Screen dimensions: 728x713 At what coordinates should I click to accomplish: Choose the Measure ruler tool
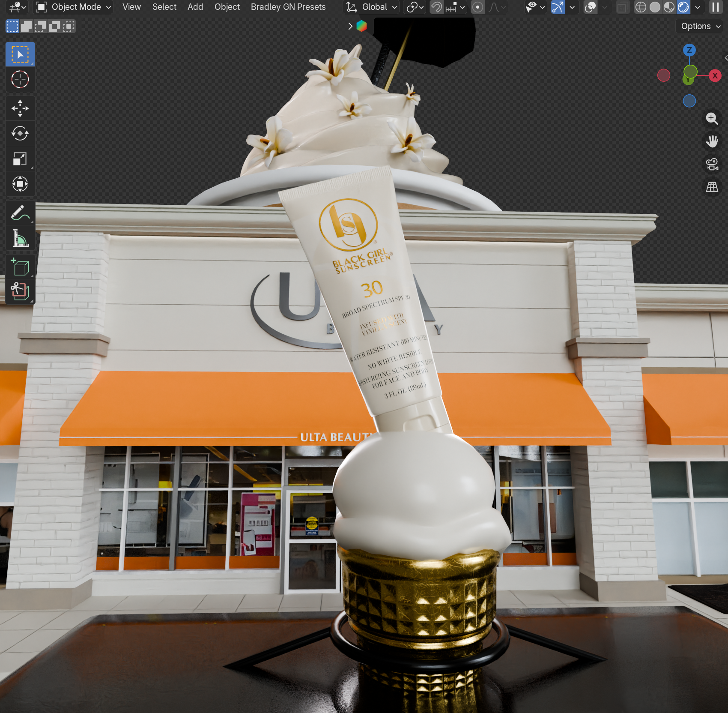[20, 238]
